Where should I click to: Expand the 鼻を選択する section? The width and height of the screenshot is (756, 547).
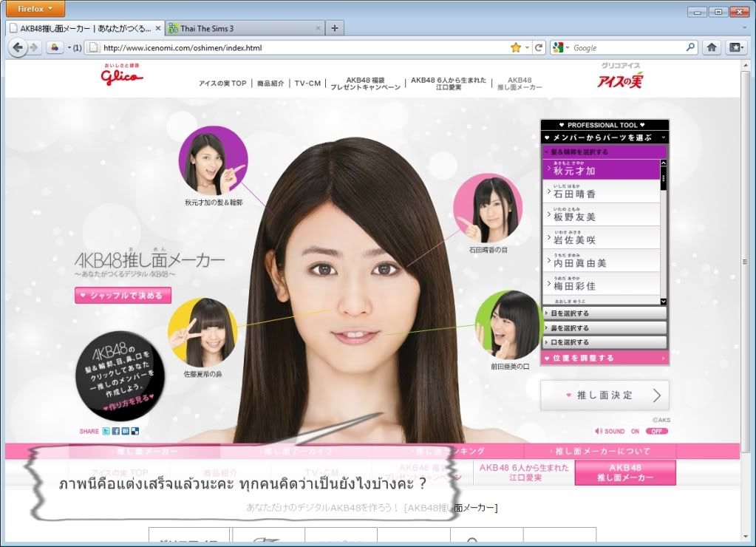(605, 327)
